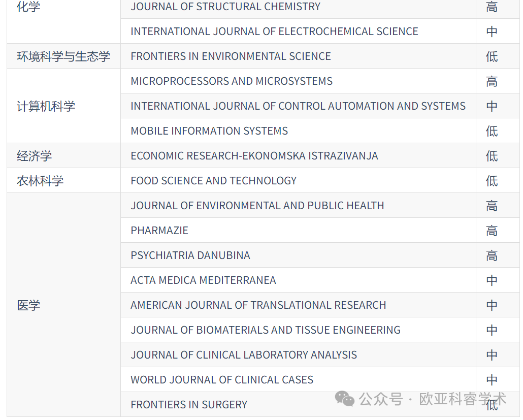The width and height of the screenshot is (523, 420).
Task: Select FRONTIERS IN SURGERY journal name
Action: (x=189, y=405)
